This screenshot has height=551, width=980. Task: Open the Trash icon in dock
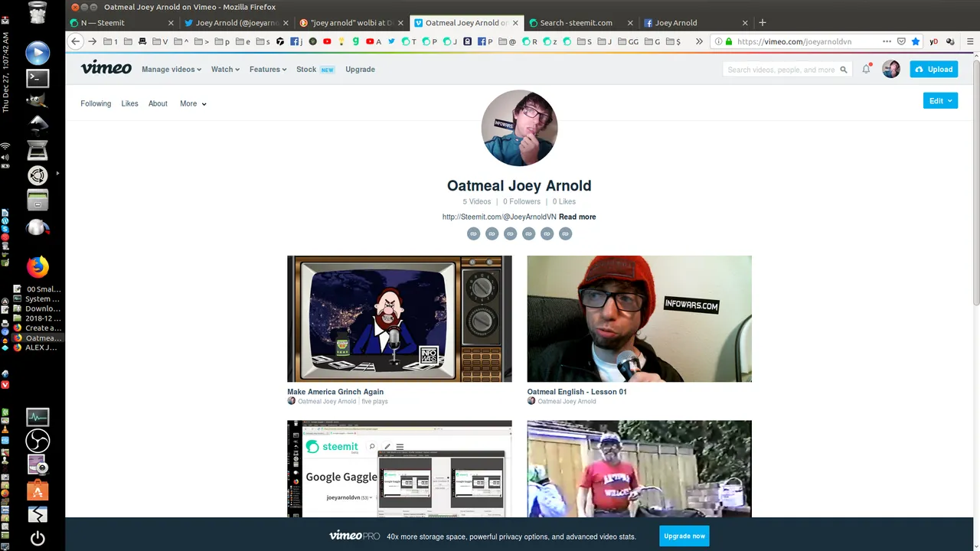pyautogui.click(x=38, y=13)
